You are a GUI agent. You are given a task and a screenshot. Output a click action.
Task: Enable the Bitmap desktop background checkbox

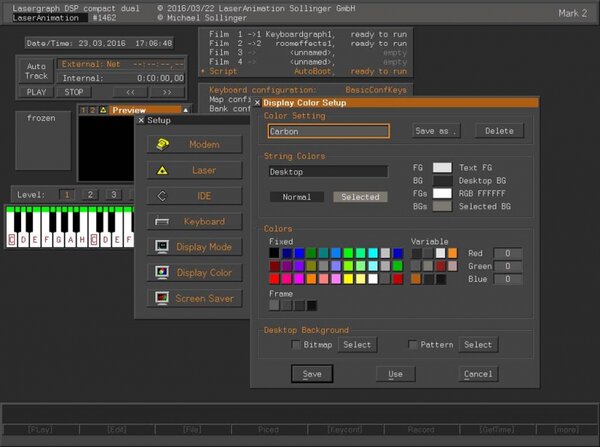[296, 344]
